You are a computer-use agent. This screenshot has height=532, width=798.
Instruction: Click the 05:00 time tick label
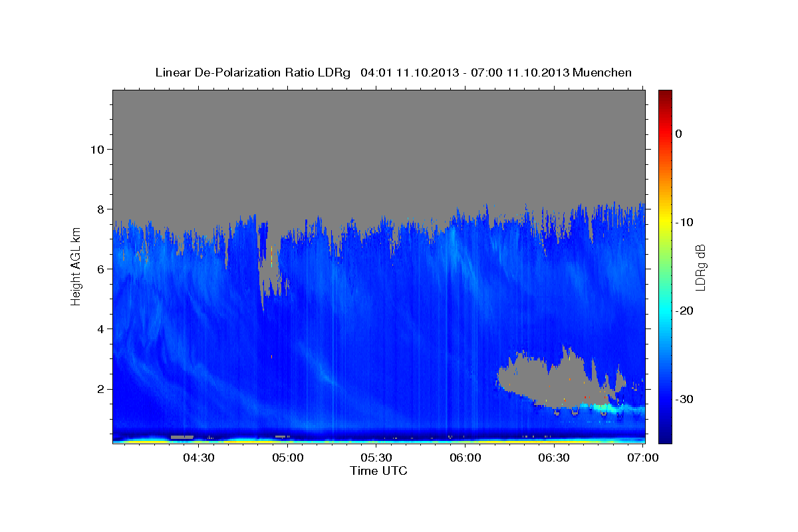(x=287, y=458)
